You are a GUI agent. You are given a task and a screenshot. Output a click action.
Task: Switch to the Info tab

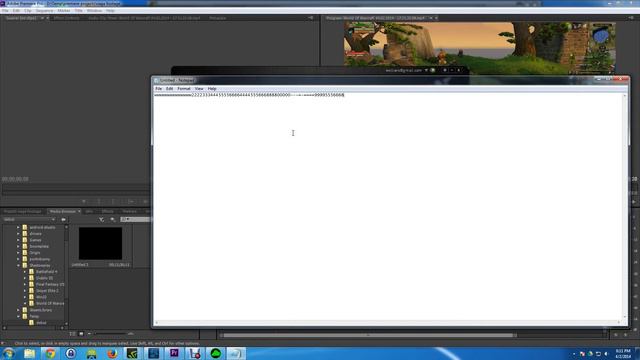coord(89,211)
